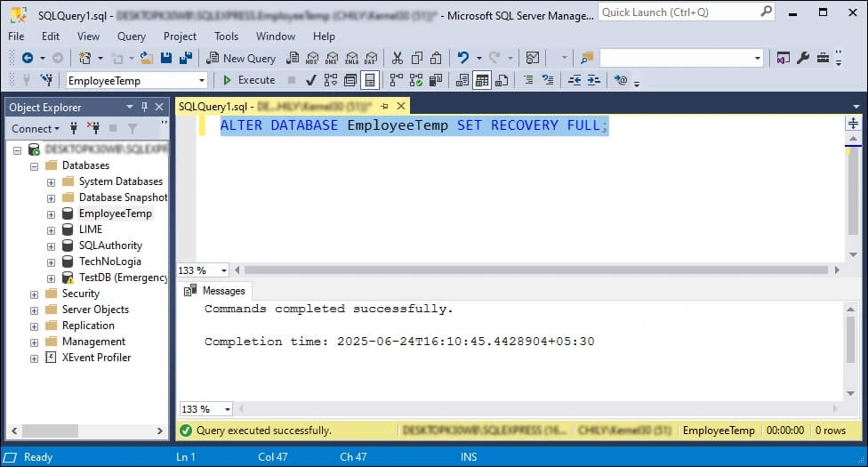The height and width of the screenshot is (467, 868).
Task: Open the Toolbox icon
Action: tap(824, 58)
